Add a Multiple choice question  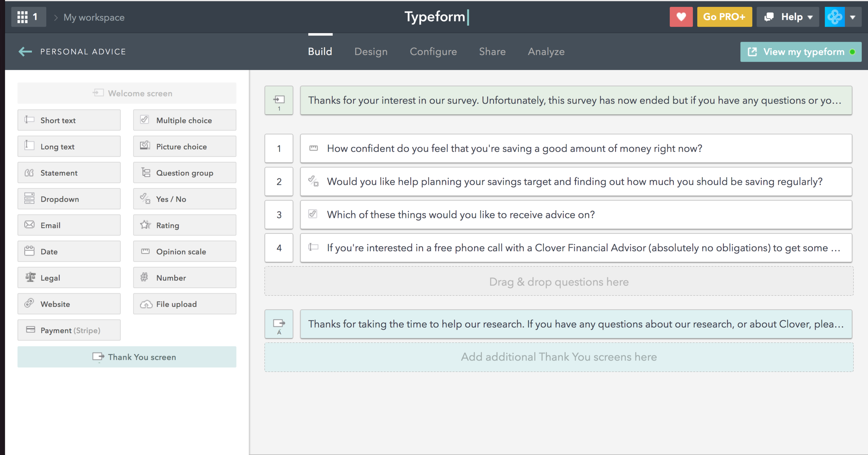click(x=184, y=120)
